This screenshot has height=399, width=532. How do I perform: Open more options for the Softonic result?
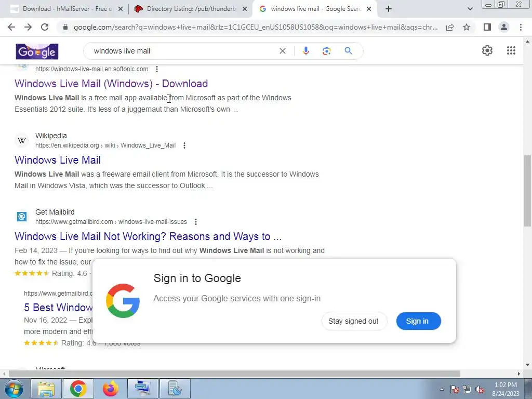click(x=157, y=69)
